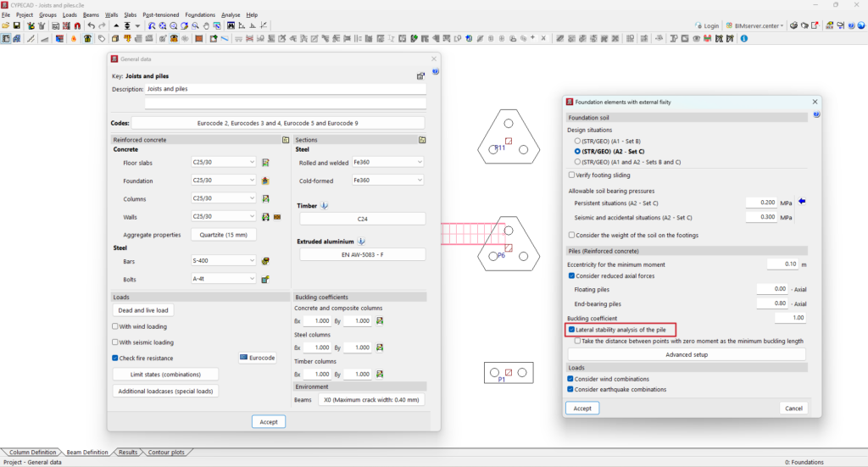Tick Verify footing sliding checkbox

click(572, 175)
